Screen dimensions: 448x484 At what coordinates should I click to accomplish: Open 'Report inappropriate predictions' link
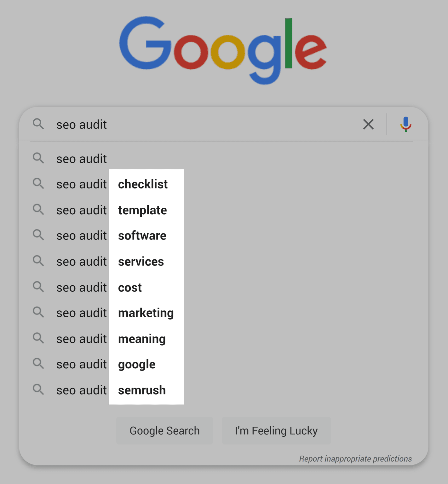(355, 459)
